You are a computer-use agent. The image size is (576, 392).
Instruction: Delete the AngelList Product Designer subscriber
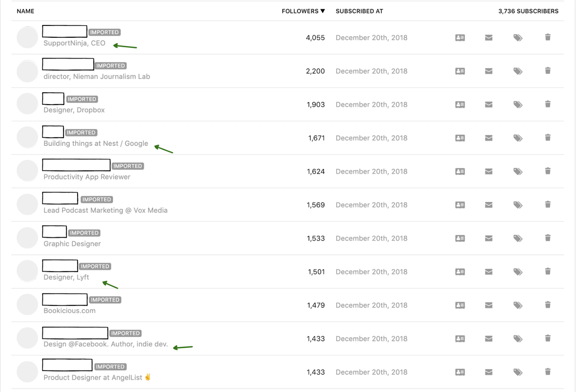pos(548,372)
